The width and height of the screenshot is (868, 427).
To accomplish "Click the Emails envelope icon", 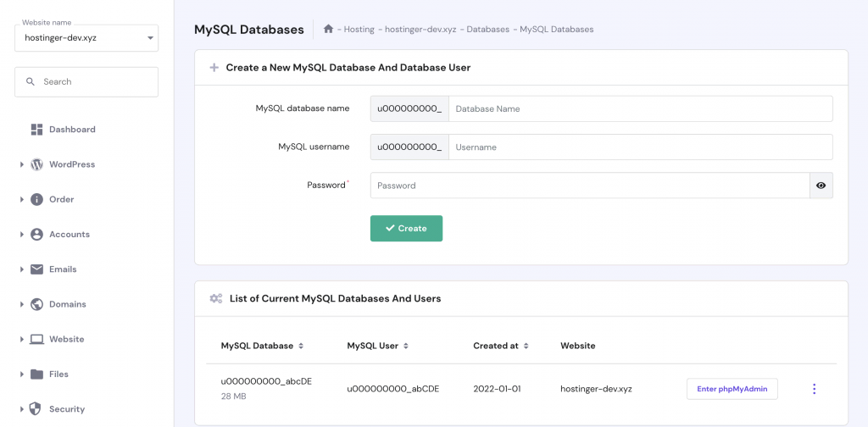I will [37, 269].
